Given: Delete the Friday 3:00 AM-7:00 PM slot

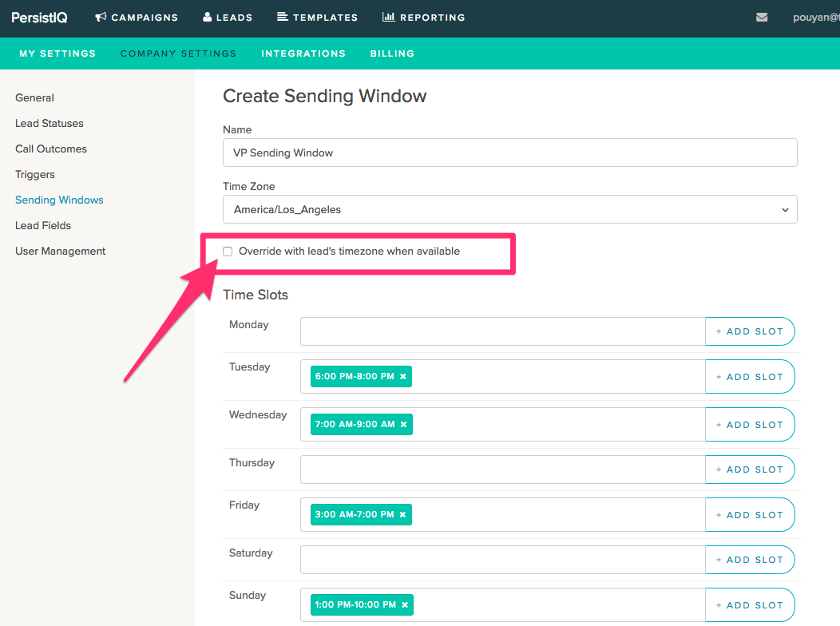Looking at the screenshot, I should click(x=403, y=515).
